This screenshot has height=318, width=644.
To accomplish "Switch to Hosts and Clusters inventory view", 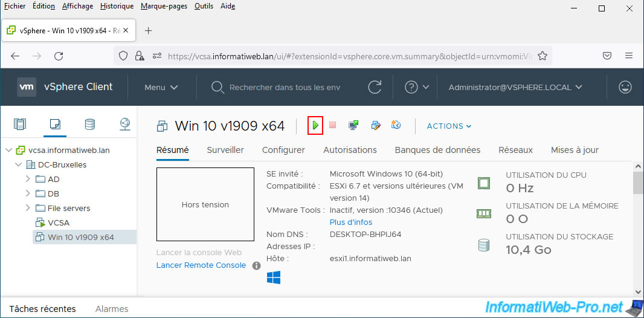I will (20, 125).
